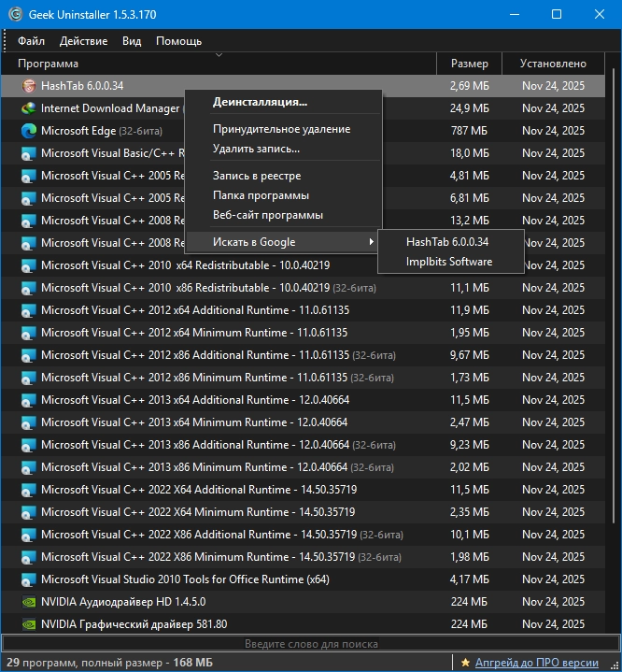Click the NVIDIA Аудиодрайвер HD icon
This screenshot has width=622, height=672.
[x=28, y=602]
